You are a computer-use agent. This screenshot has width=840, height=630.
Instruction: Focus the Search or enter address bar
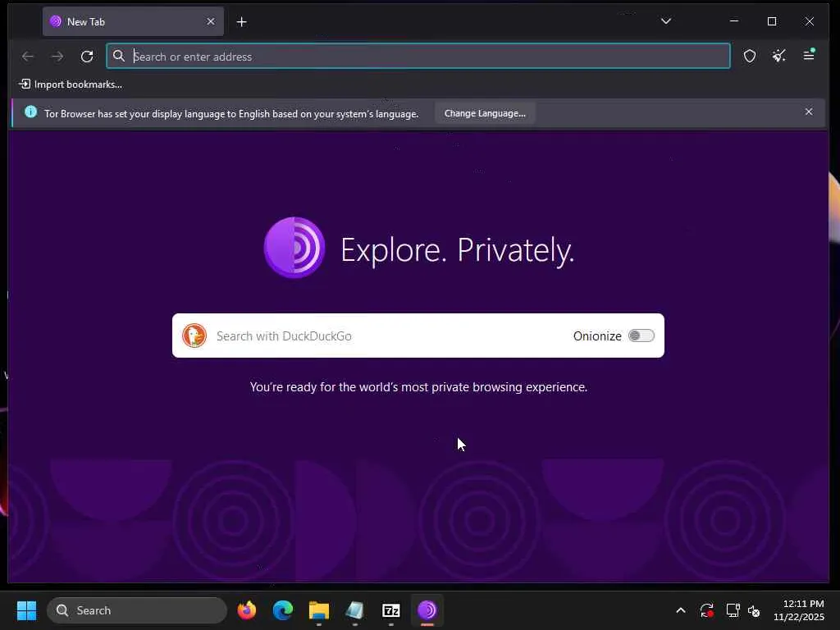tap(418, 57)
